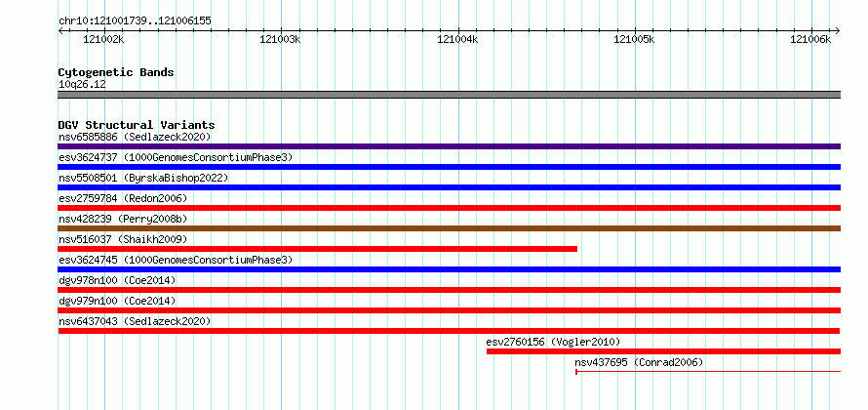Viewport: 868px width, 410px height.
Task: Click the chr10:121001739..121006155 coordinates text
Action: point(135,21)
